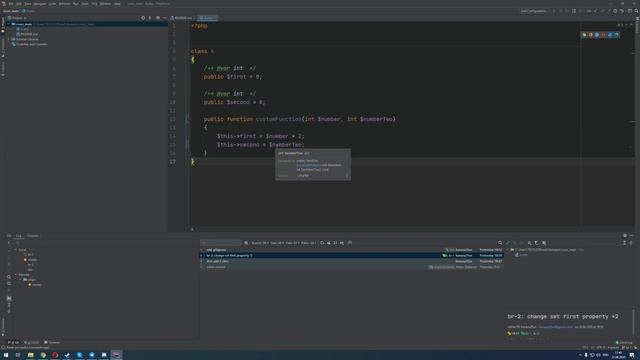The height and width of the screenshot is (360, 640).
Task: Open file in Chrome browser icon
Action: [584, 35]
